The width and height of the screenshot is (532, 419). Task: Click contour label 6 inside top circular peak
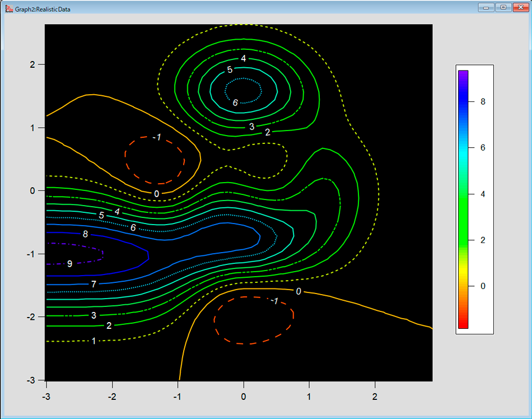coord(235,103)
